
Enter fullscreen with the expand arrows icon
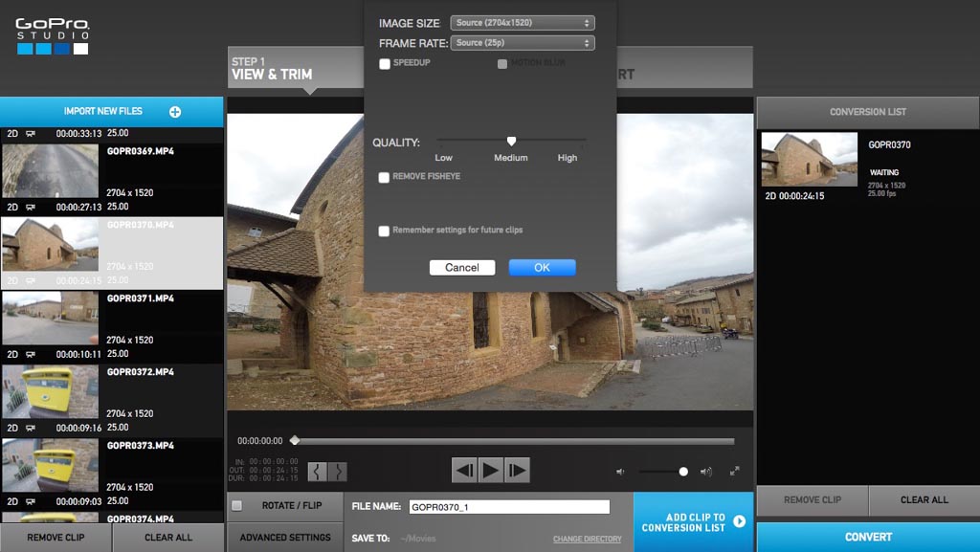pyautogui.click(x=735, y=471)
